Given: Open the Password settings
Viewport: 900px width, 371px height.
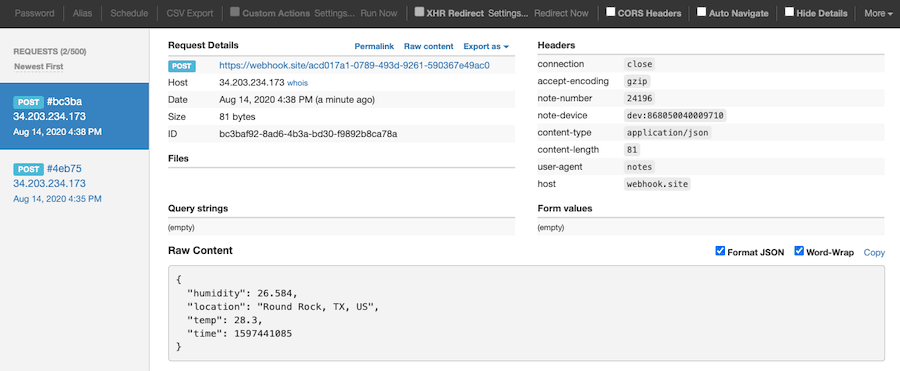Looking at the screenshot, I should click(34, 13).
